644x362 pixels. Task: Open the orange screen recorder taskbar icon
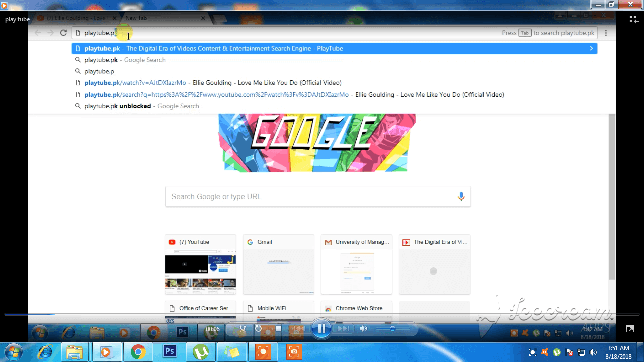263,352
